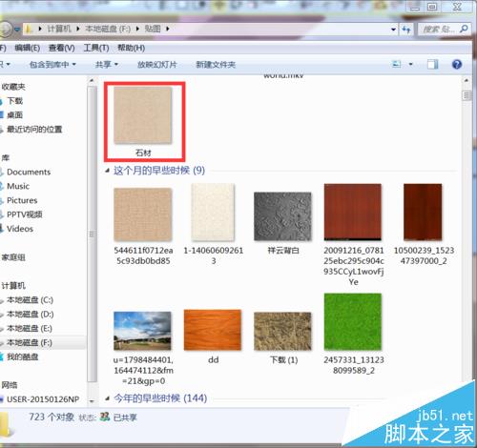Viewport: 477px width, 448px height.
Task: Open the 共享 dropdown
Action: 107,65
